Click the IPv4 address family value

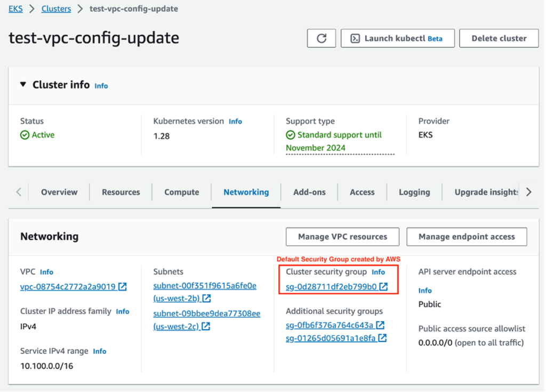[28, 327]
